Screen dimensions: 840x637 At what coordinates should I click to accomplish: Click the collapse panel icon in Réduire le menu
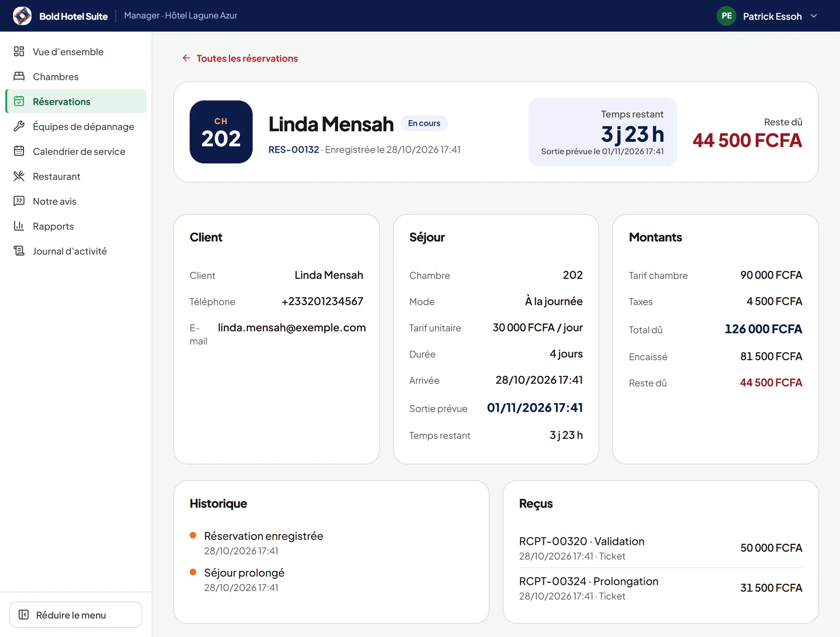pyautogui.click(x=24, y=615)
